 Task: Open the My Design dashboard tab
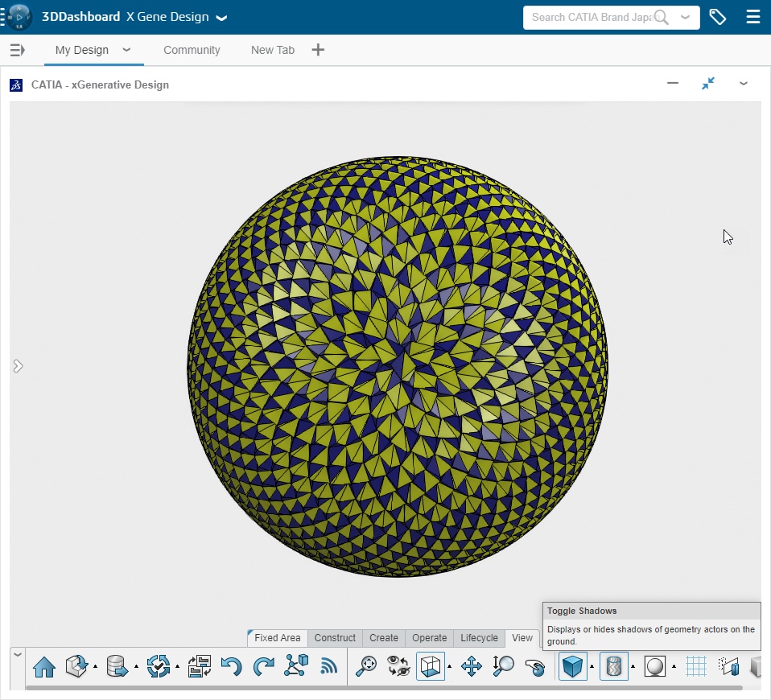coord(81,50)
